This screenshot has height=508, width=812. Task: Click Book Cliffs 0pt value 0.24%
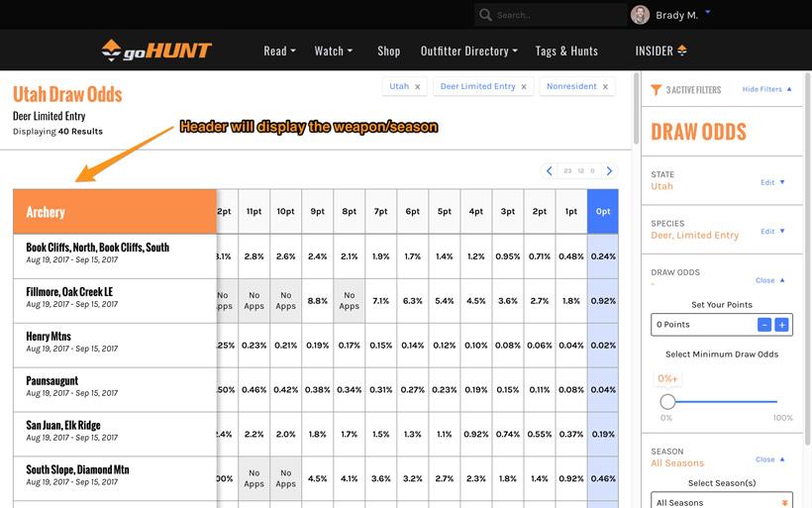(x=603, y=256)
